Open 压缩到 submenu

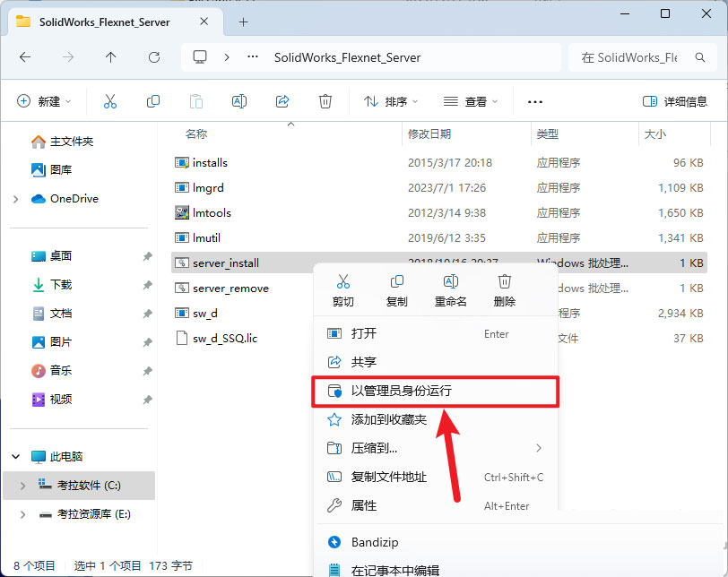click(374, 448)
